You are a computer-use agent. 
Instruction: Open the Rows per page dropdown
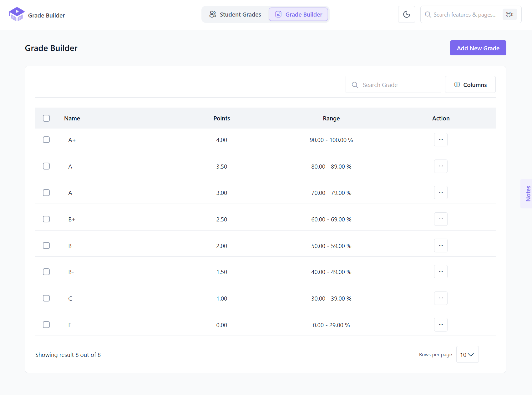point(467,354)
